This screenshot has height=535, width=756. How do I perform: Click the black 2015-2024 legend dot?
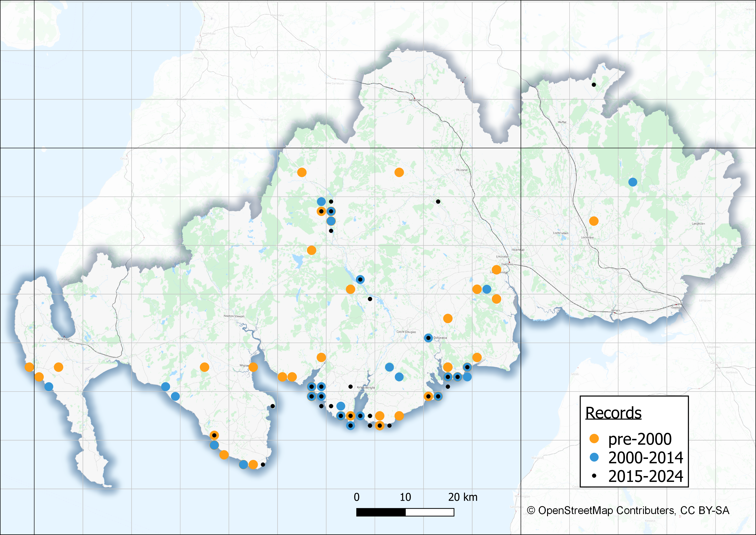tap(594, 476)
